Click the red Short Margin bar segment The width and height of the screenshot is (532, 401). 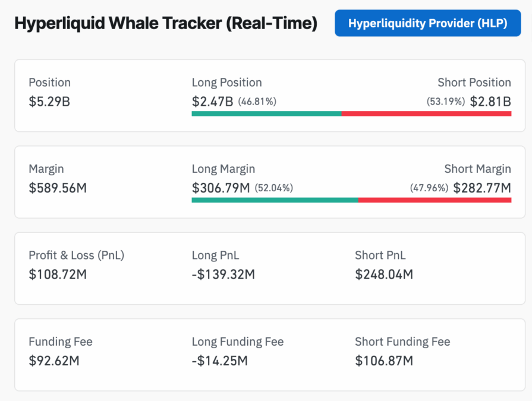(x=435, y=200)
